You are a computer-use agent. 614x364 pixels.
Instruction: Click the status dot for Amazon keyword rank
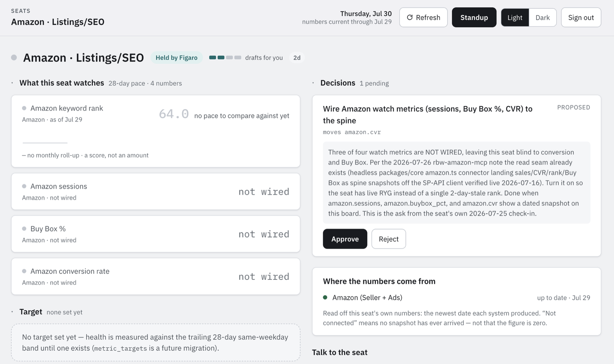click(x=24, y=108)
